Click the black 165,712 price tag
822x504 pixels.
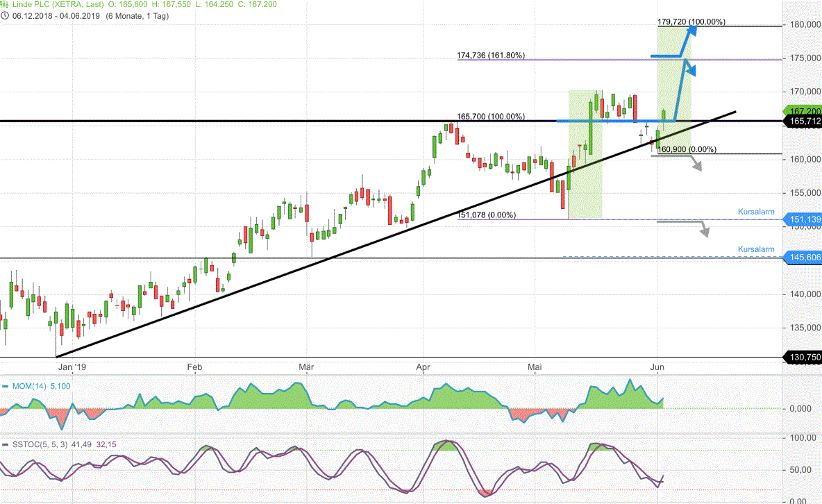click(x=802, y=121)
